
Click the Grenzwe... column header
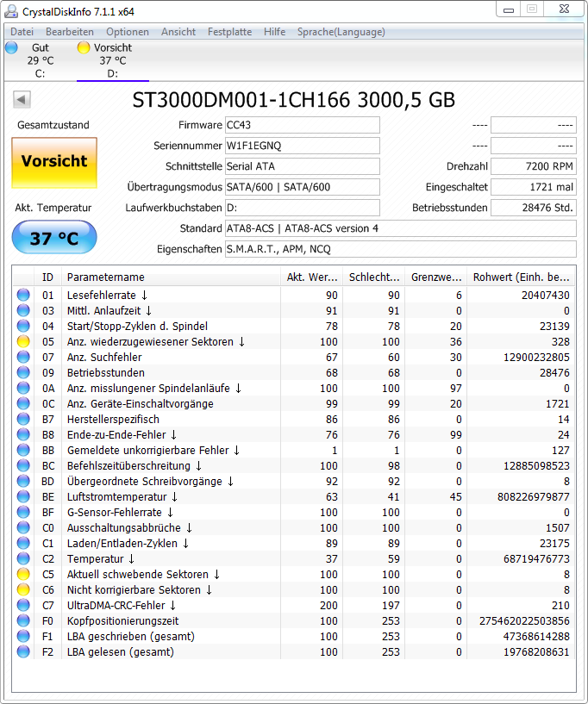435,277
